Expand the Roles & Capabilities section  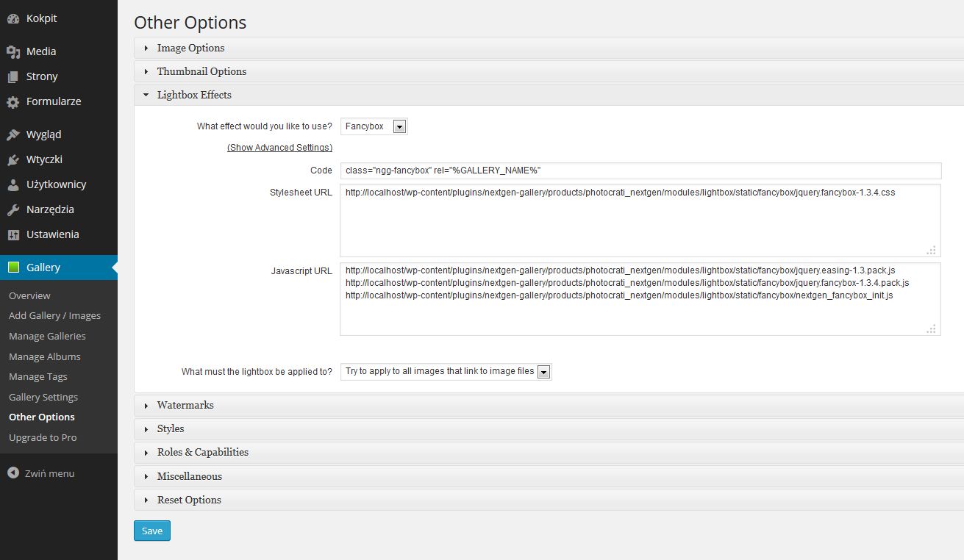[x=549, y=452]
